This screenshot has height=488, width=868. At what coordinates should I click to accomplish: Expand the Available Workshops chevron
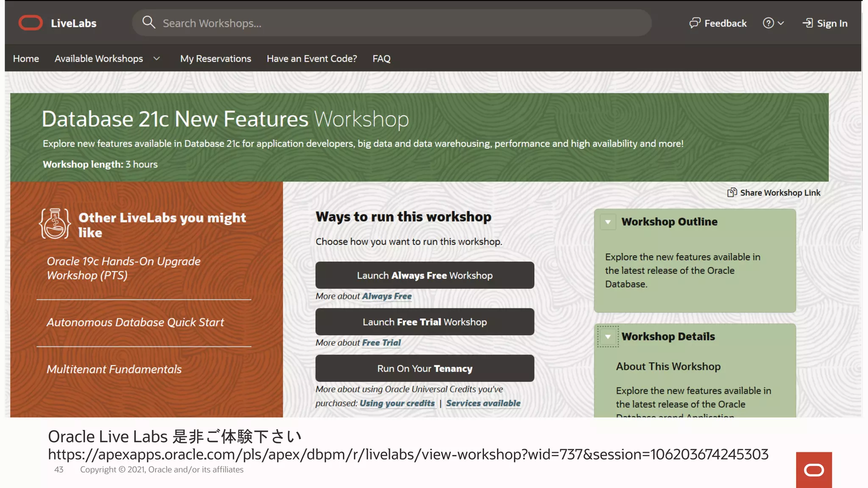click(156, 58)
